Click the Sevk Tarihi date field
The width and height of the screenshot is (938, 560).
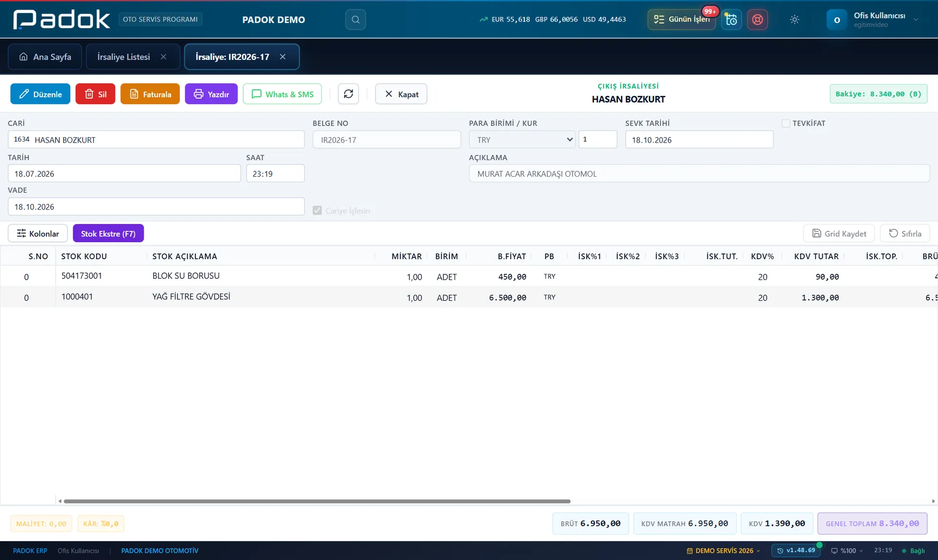(699, 140)
